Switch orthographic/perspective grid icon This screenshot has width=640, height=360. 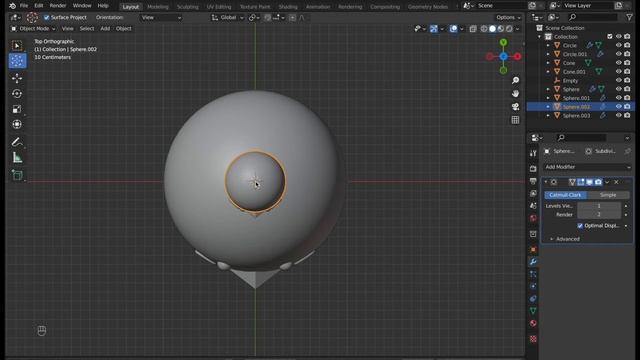click(x=516, y=120)
